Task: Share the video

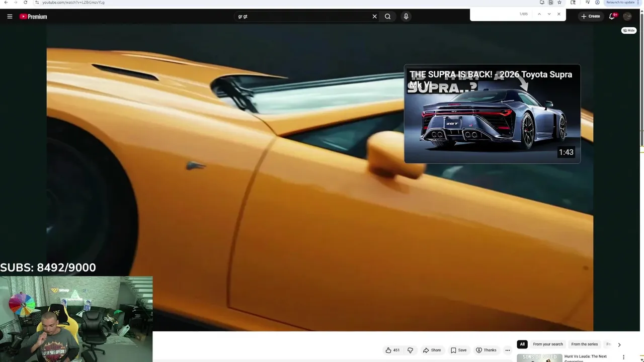Action: pyautogui.click(x=432, y=350)
